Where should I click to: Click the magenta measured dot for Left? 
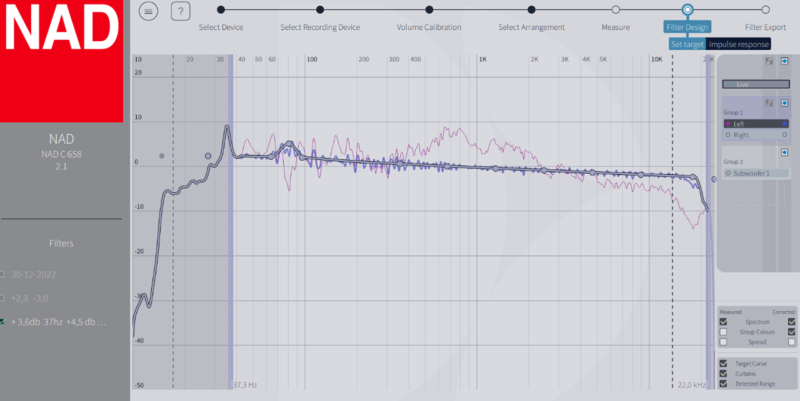(728, 124)
